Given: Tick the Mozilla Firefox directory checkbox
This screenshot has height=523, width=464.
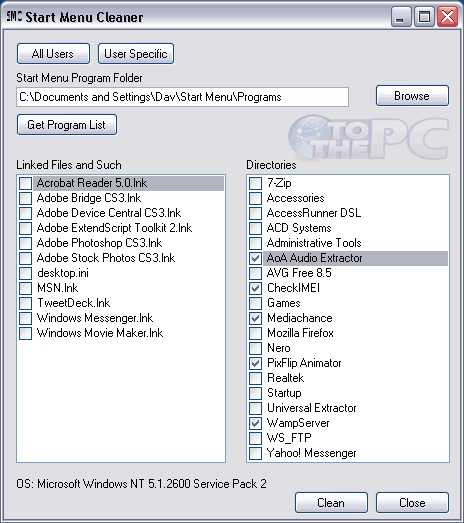Looking at the screenshot, I should [256, 333].
